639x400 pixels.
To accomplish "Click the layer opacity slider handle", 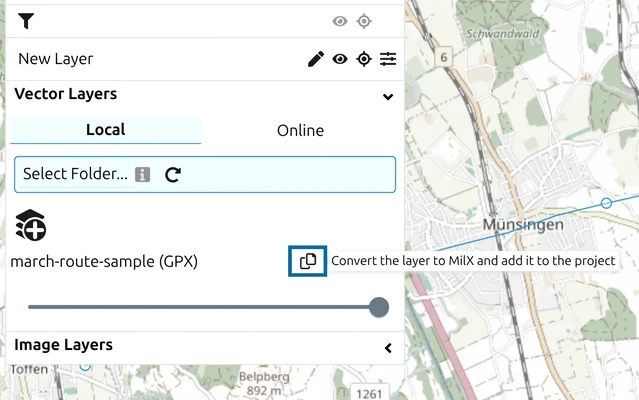I will pyautogui.click(x=379, y=307).
